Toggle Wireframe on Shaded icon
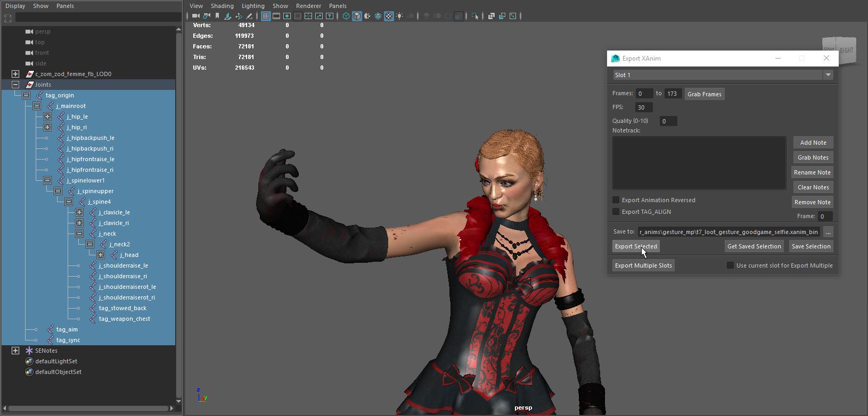 click(x=378, y=16)
